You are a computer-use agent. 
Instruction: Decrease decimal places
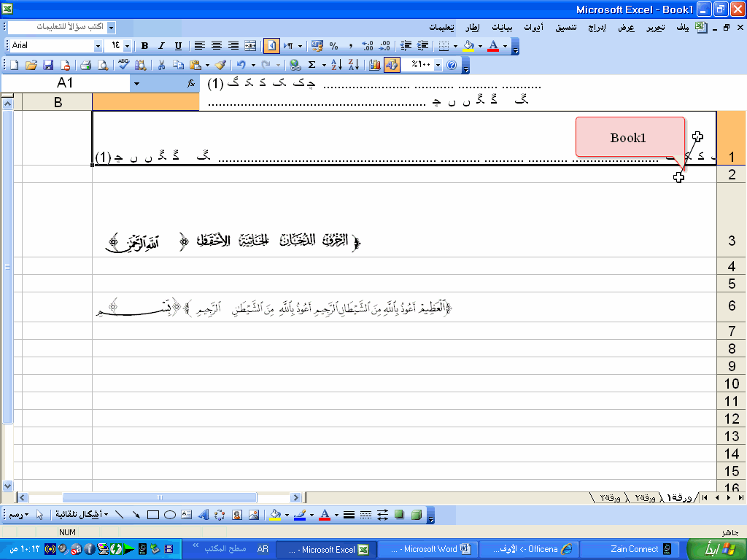point(384,46)
